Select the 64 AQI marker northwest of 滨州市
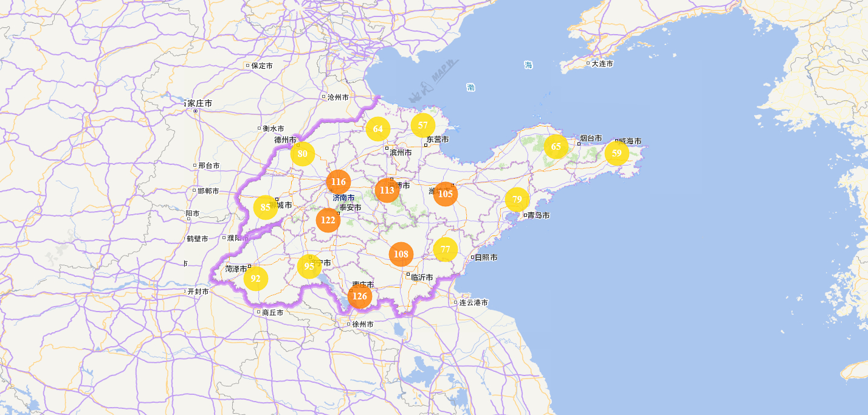Viewport: 868px width, 415px height. pyautogui.click(x=378, y=128)
